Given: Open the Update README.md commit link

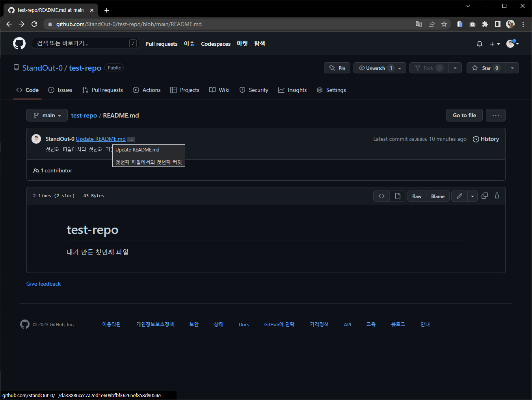Looking at the screenshot, I should tap(101, 139).
